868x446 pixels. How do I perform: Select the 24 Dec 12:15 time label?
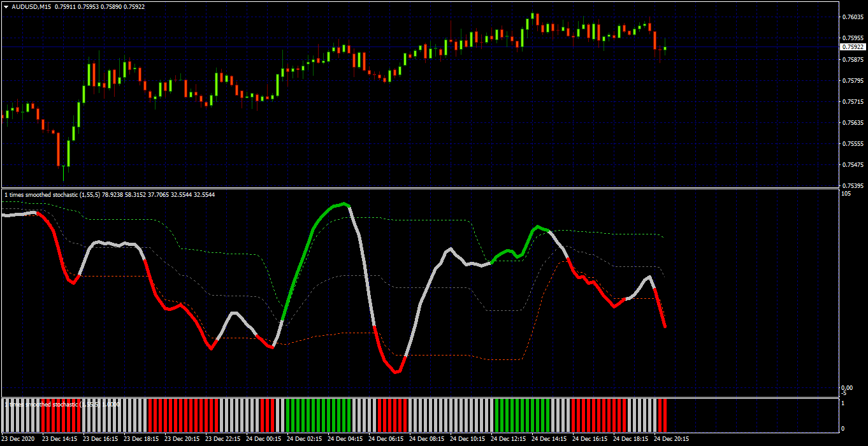pos(509,439)
